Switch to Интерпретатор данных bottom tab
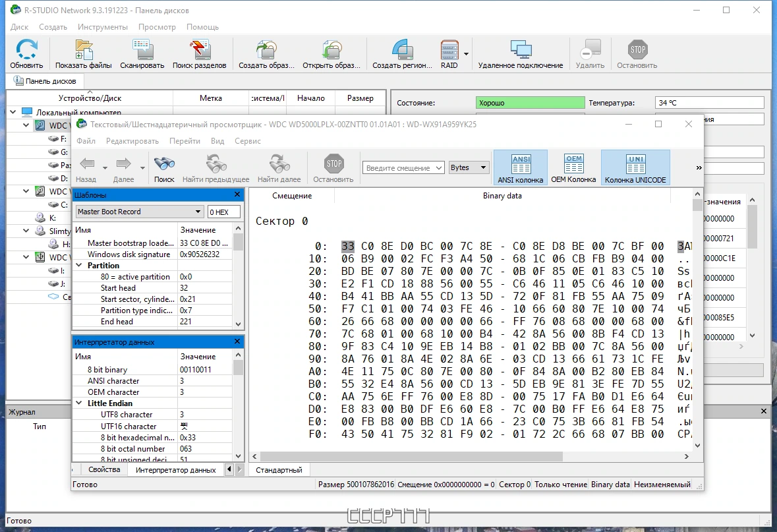The width and height of the screenshot is (777, 532). pyautogui.click(x=175, y=469)
